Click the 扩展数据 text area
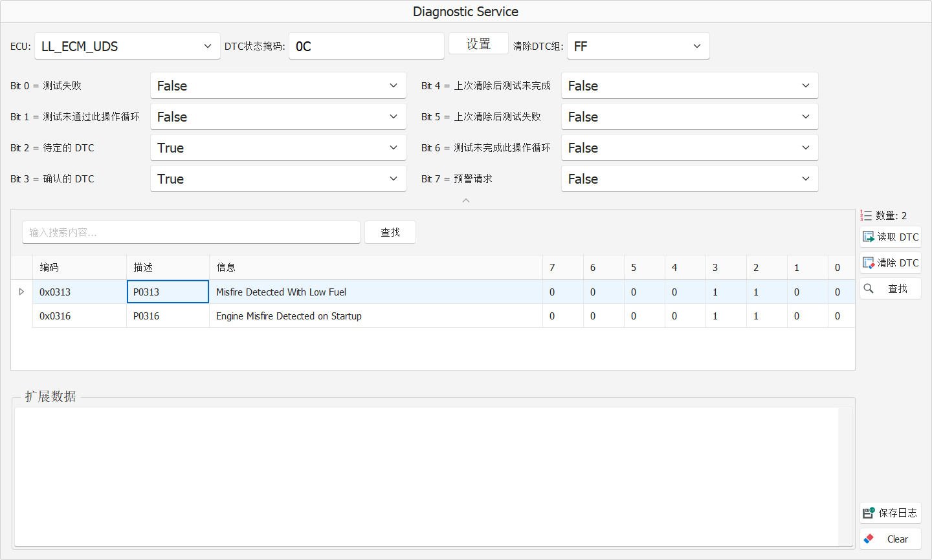The width and height of the screenshot is (932, 560). (x=426, y=477)
